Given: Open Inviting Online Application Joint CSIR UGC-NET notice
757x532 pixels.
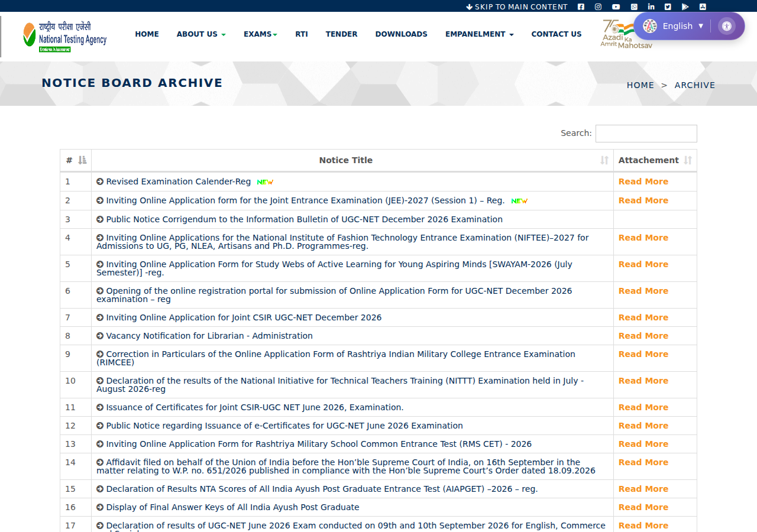Looking at the screenshot, I should (244, 318).
